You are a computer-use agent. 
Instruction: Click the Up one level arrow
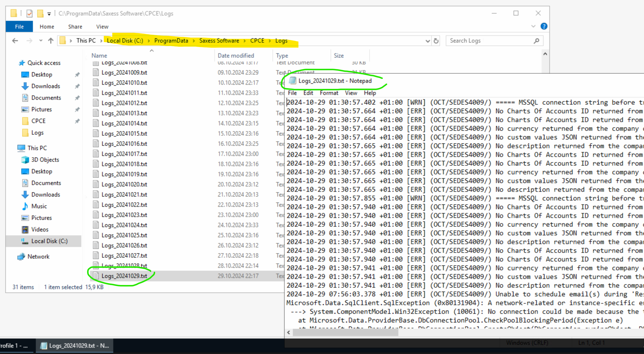(51, 40)
